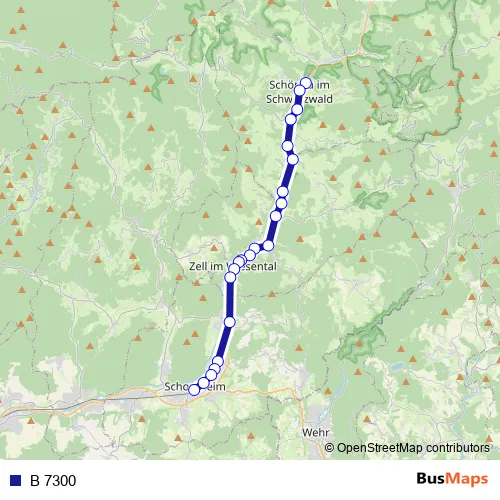The height and width of the screenshot is (500, 500).
Task: Open the OpenStreetMap contributors attribution
Action: coord(407,448)
